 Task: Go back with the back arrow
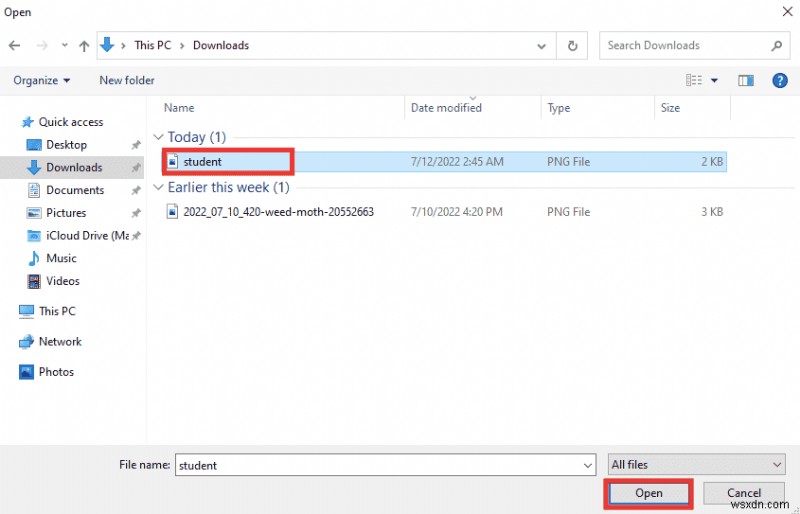click(x=15, y=45)
